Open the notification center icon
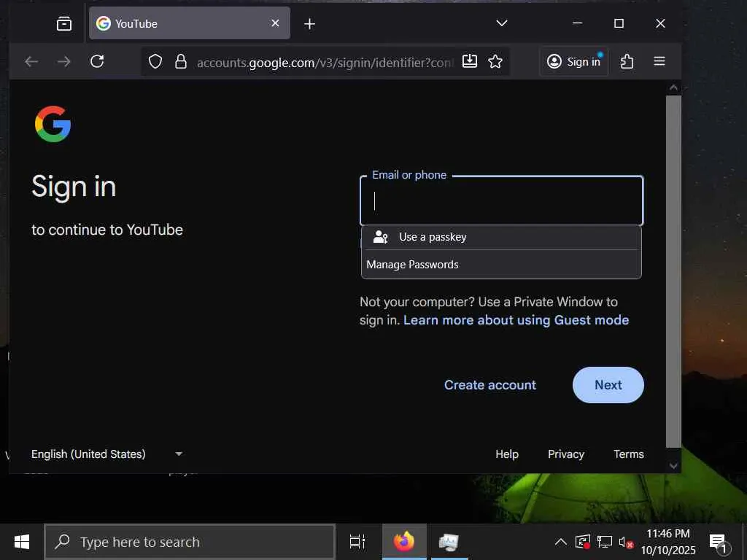The image size is (747, 560). [719, 542]
